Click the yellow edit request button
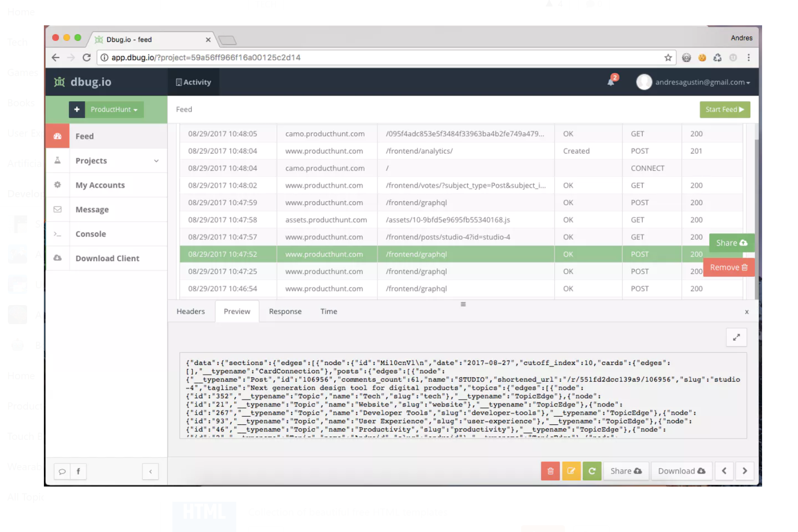This screenshot has height=532, width=798. point(571,471)
